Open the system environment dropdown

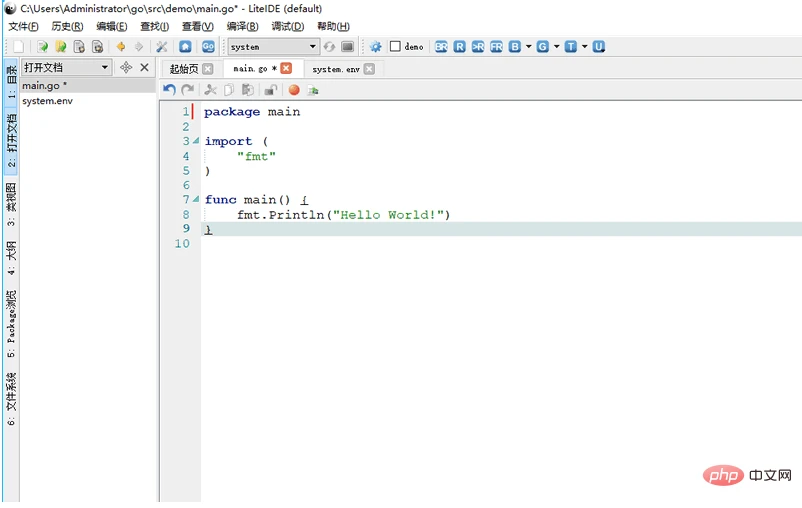tap(274, 47)
